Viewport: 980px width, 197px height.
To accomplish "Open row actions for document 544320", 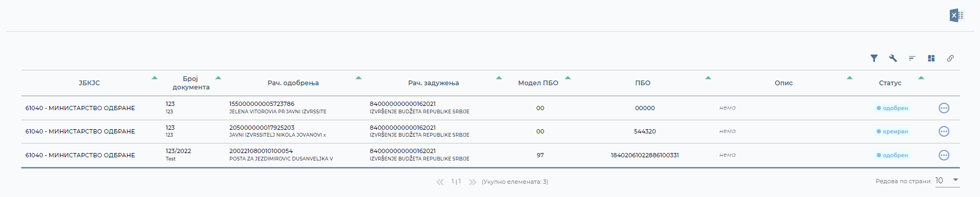I will coord(944,131).
